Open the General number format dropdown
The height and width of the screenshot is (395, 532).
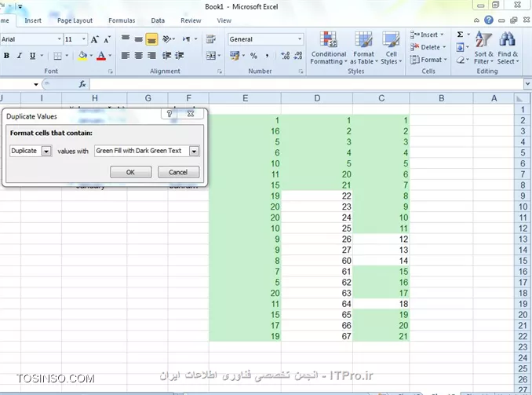tap(300, 39)
